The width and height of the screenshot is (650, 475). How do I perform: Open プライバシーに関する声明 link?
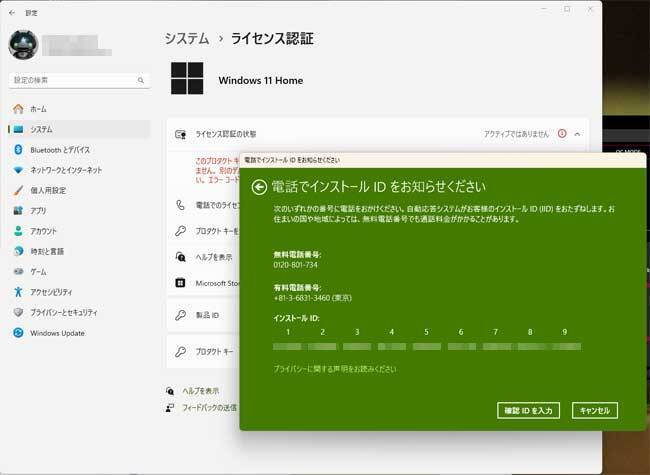point(335,369)
